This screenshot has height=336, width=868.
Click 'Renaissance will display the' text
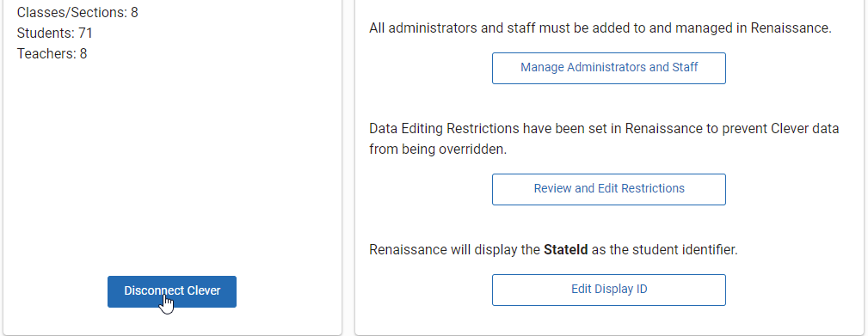(454, 250)
